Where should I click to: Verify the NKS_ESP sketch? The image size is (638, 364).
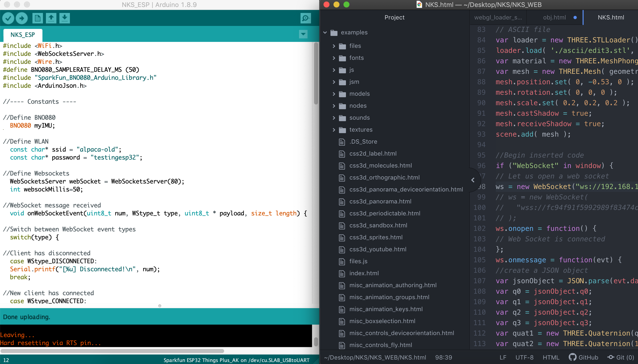click(8, 18)
